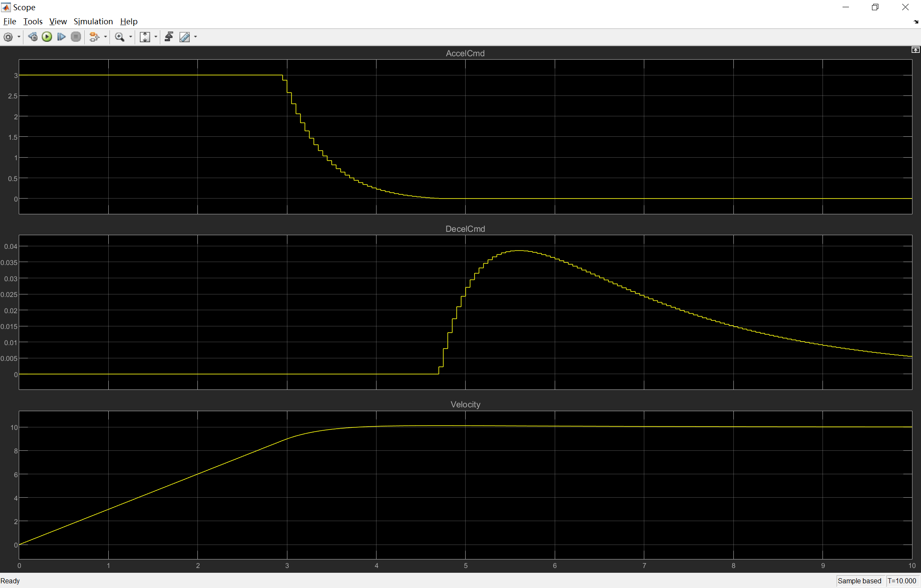The image size is (921, 588).
Task: Click the dock scope arrow at menu bar right
Action: (916, 22)
